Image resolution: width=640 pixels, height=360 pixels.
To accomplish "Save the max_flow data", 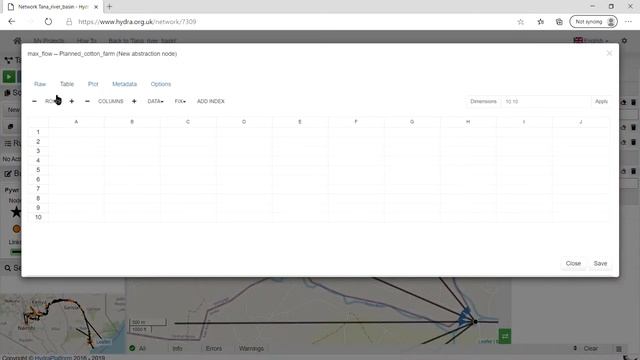I will pos(600,263).
